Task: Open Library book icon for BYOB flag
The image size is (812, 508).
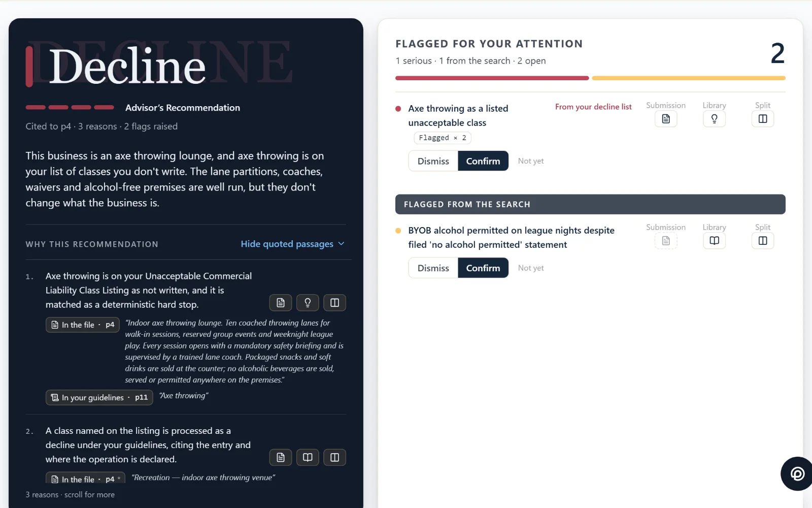Action: 714,241
